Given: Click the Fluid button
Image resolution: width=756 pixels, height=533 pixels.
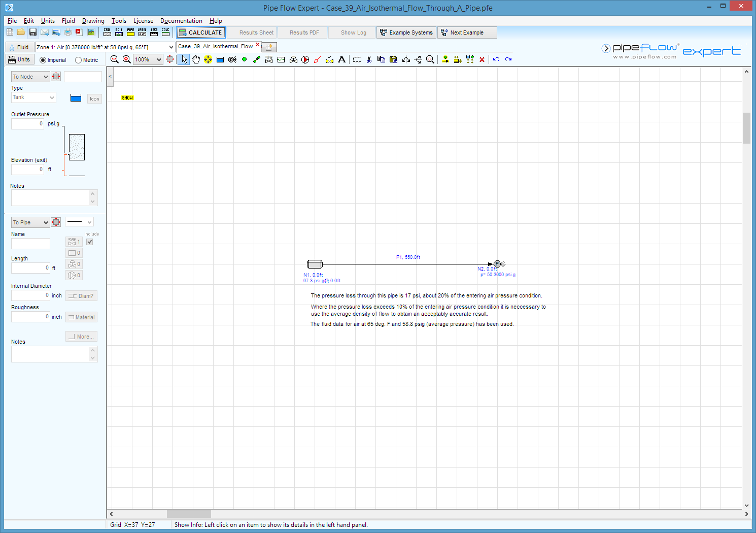Looking at the screenshot, I should pyautogui.click(x=19, y=47).
